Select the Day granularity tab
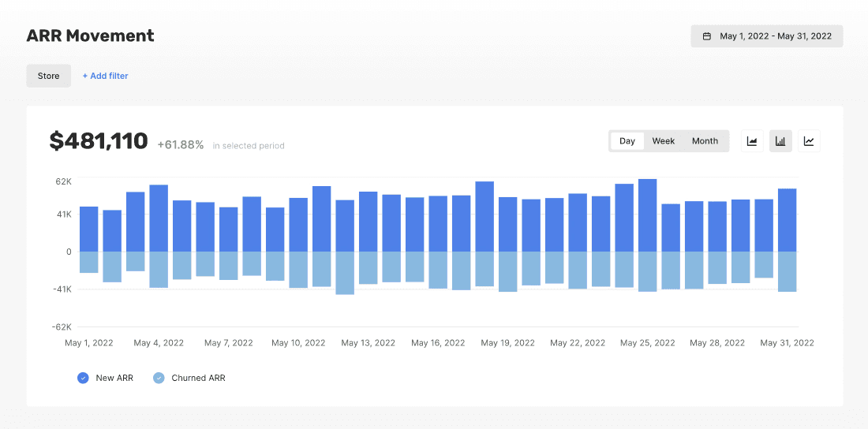 point(627,141)
